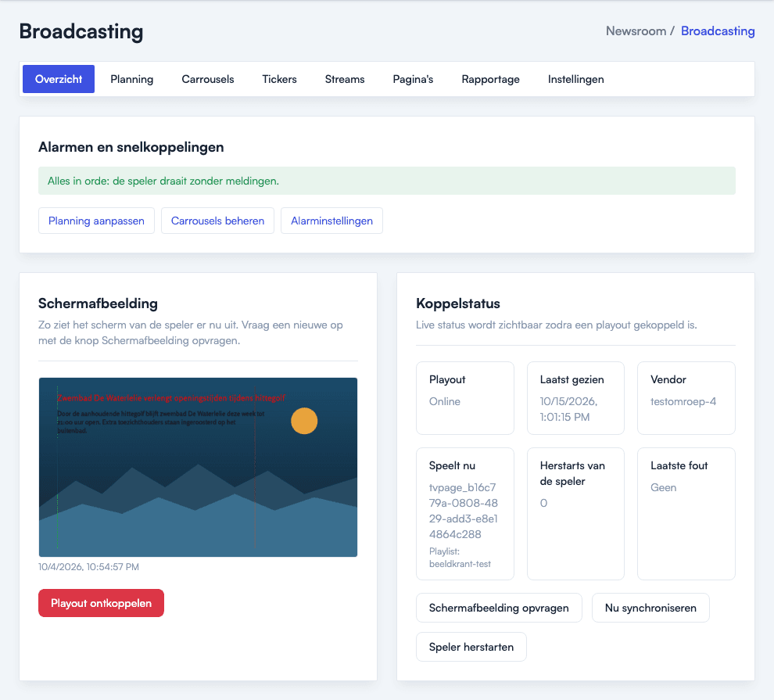774x700 pixels.
Task: Click the 'Alarmen en snelkoppelingen' heading
Action: [x=131, y=147]
